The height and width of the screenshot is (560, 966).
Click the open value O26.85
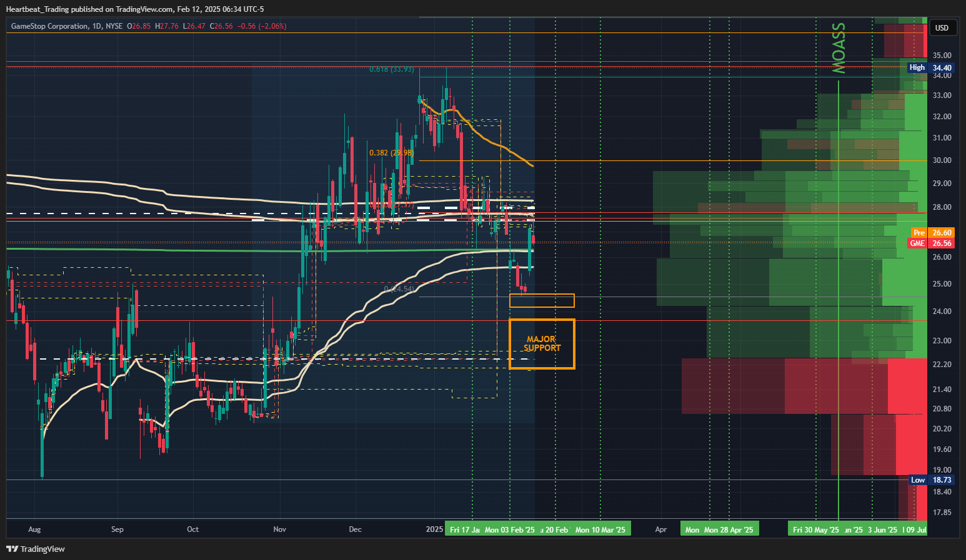[x=139, y=26]
